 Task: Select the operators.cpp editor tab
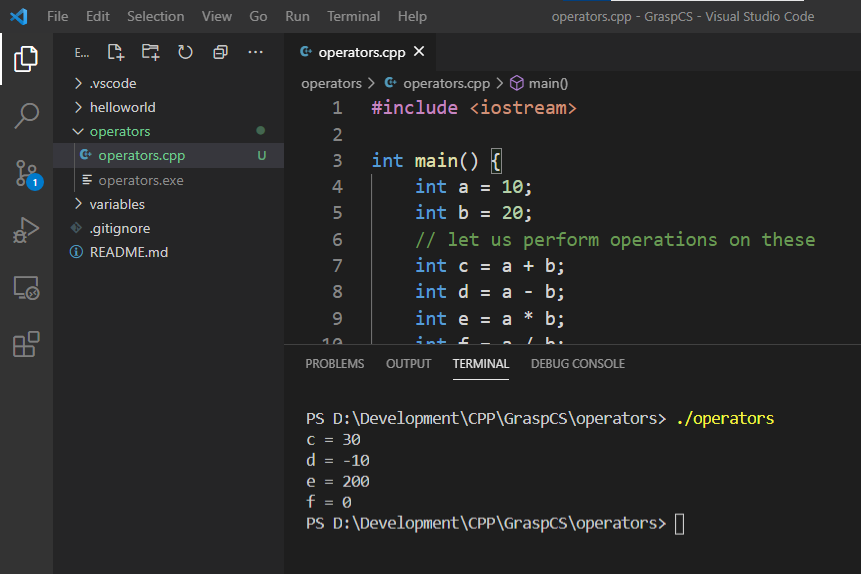point(360,52)
